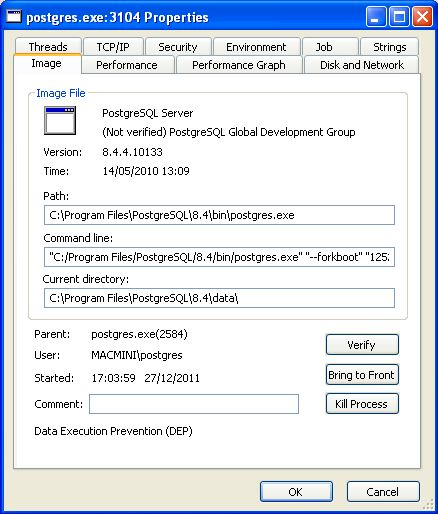Viewport: 438px width, 514px height.
Task: Click inside the Command line field
Action: [219, 257]
